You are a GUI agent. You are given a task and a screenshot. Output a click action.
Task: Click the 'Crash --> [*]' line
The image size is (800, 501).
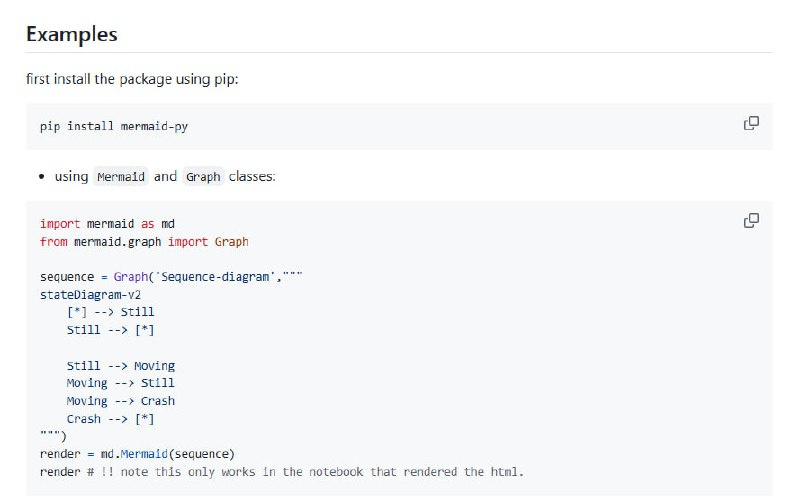(x=110, y=419)
